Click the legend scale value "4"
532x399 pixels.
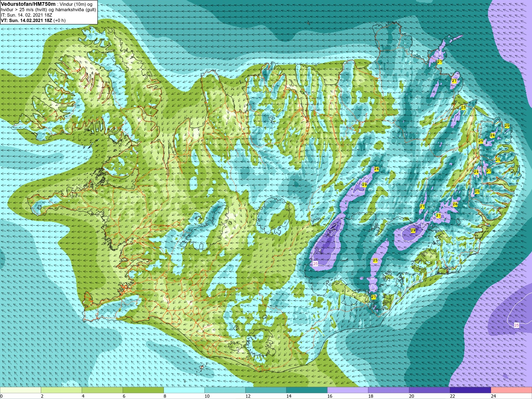[x=83, y=396]
